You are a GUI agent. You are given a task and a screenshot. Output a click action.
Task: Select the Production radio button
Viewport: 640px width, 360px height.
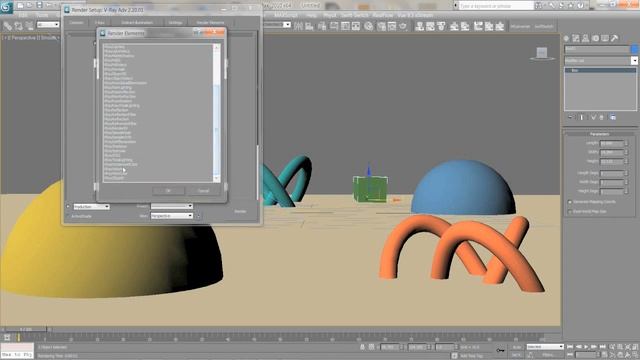pos(68,207)
